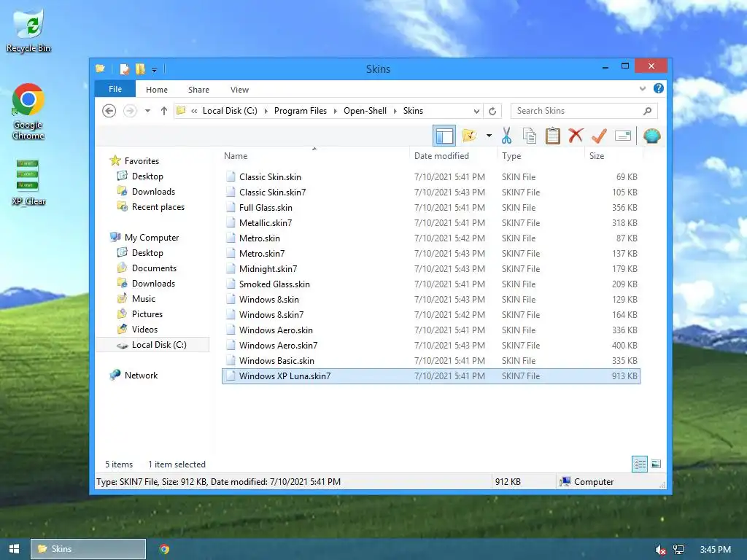Click the new folder toolbar icon
The width and height of the screenshot is (747, 560).
coord(469,136)
